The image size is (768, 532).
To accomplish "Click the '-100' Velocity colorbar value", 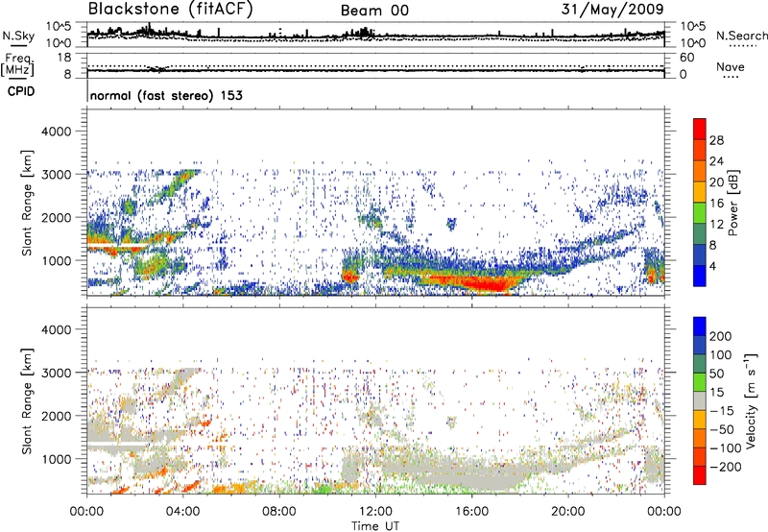I will 726,447.
